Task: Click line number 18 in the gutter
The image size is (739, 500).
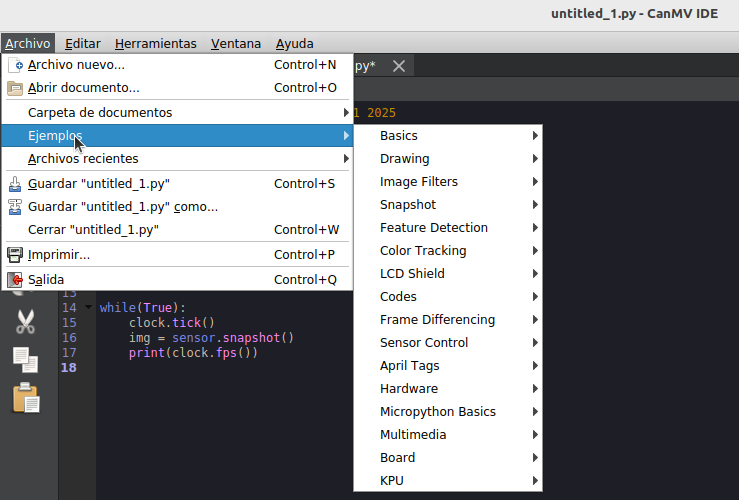Action: click(69, 368)
